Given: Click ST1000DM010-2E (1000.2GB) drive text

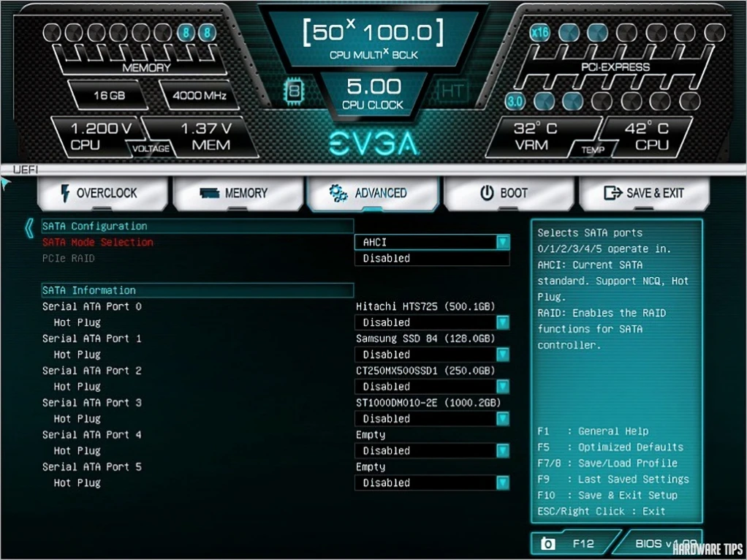Looking at the screenshot, I should (x=428, y=403).
